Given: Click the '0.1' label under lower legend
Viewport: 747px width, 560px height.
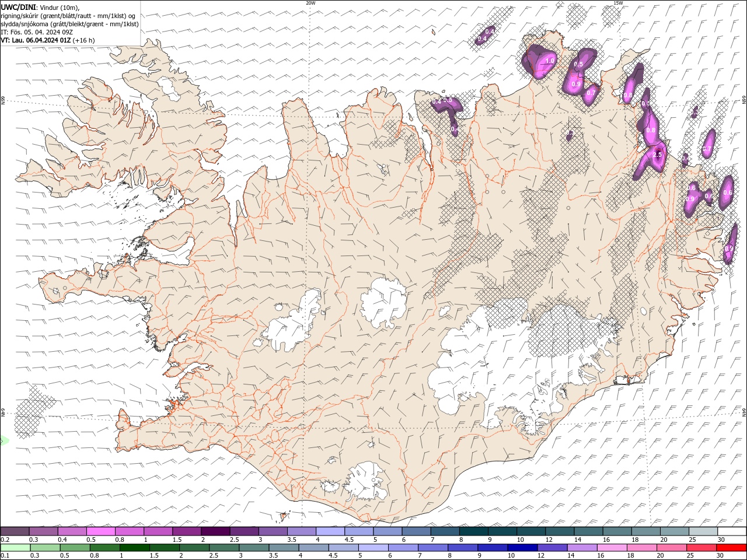Looking at the screenshot, I should tap(5, 556).
